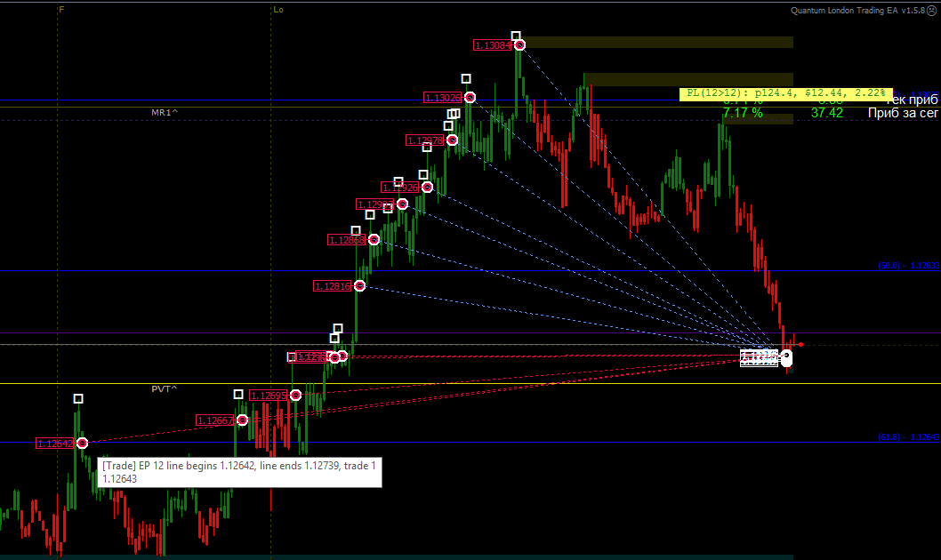Click the white square marker above the 1.13084 entry
Viewport: 941px width, 560px height.
click(516, 36)
